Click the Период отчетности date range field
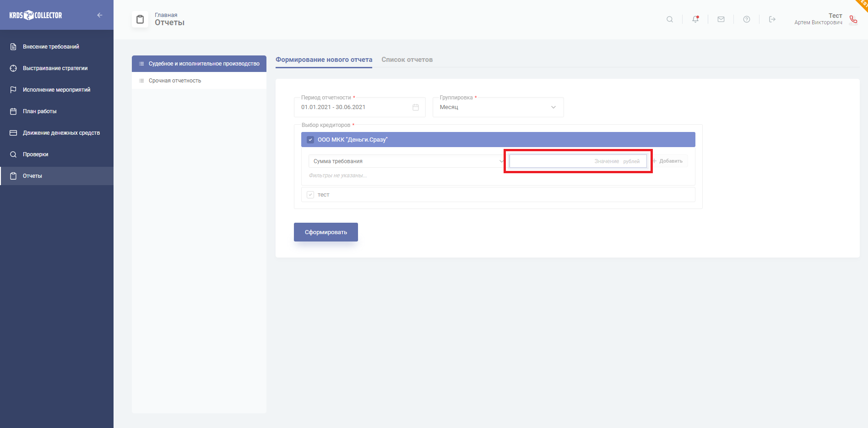The image size is (868, 428). (360, 107)
